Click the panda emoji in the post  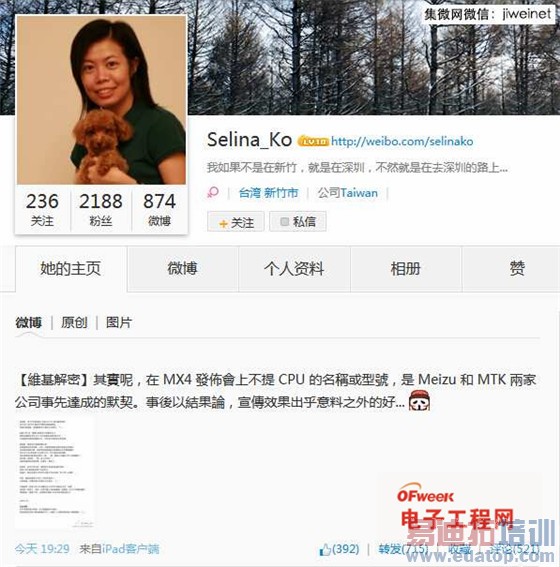pos(419,401)
